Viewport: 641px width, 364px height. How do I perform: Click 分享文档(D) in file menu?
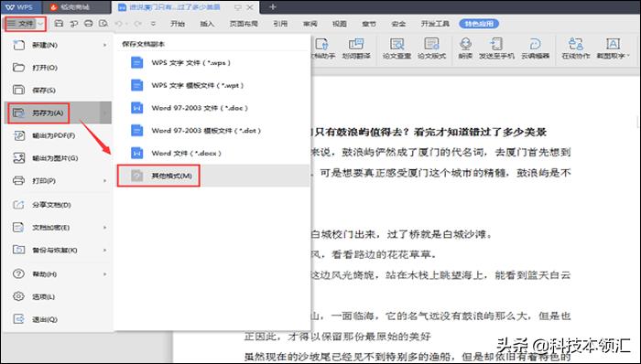pyautogui.click(x=57, y=205)
